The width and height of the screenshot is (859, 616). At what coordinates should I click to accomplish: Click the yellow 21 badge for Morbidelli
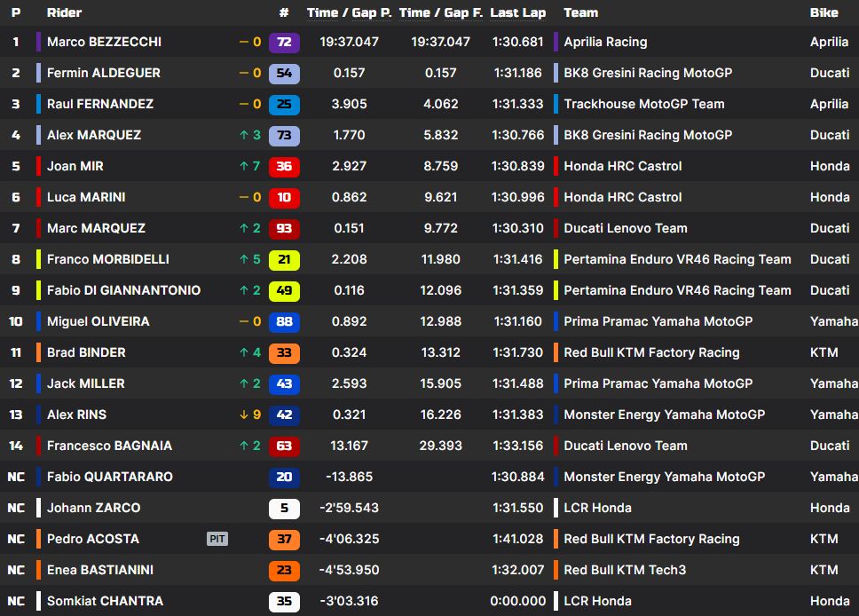click(x=284, y=259)
